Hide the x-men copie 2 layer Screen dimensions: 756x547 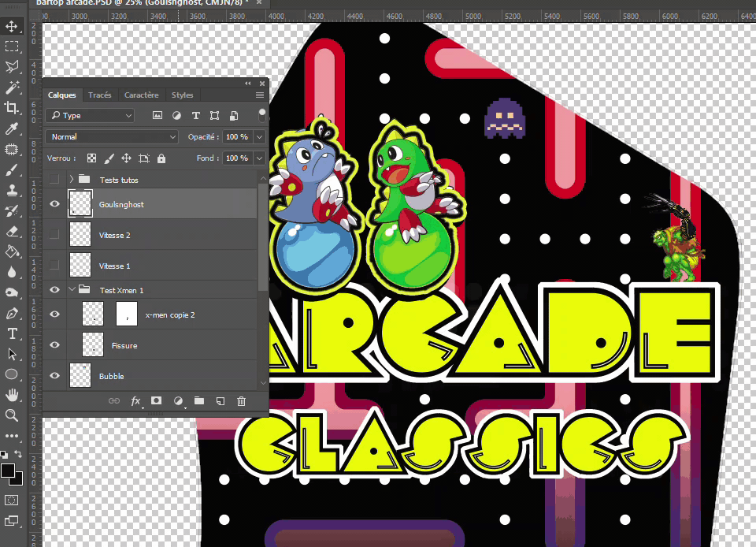click(54, 314)
